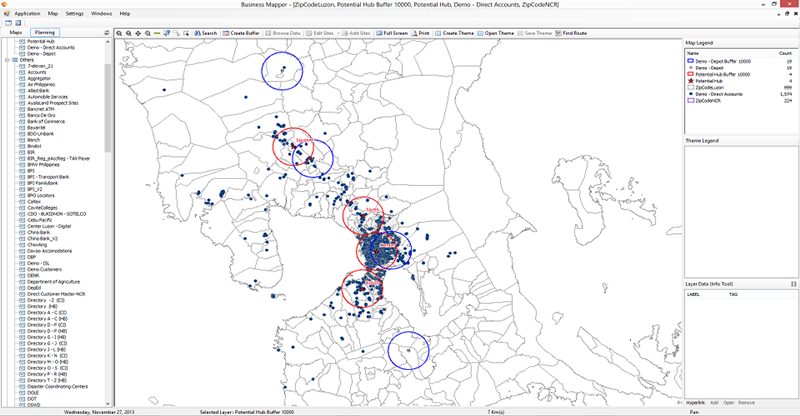Click the layer tree scrollbar down arrow
Screen dimensions: 800x416
108,404
